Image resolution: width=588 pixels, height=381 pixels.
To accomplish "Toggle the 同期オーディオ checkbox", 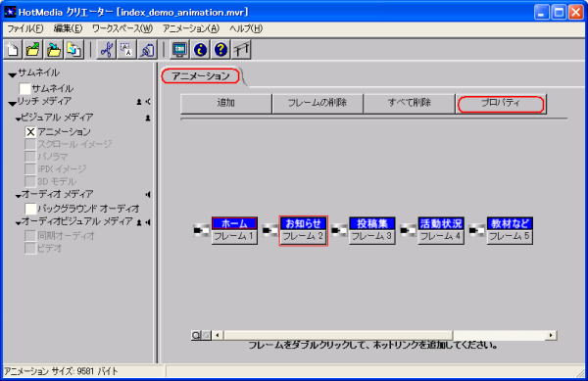I will tap(30, 236).
